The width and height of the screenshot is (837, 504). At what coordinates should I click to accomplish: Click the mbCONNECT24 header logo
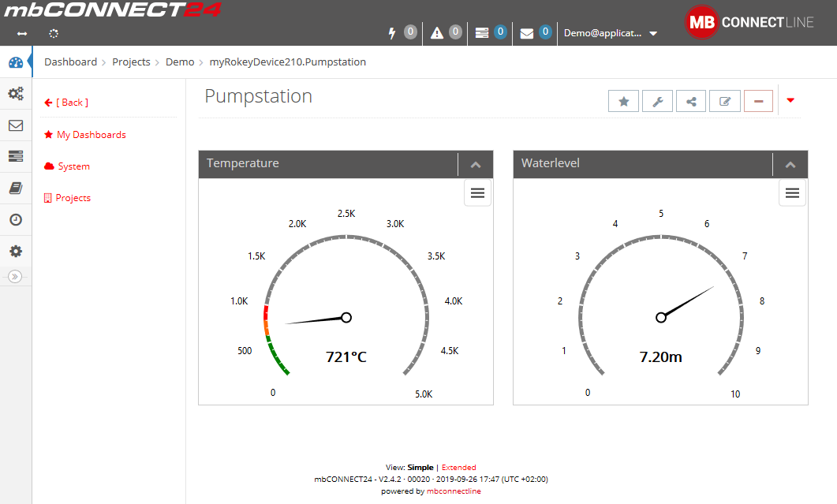[x=113, y=10]
